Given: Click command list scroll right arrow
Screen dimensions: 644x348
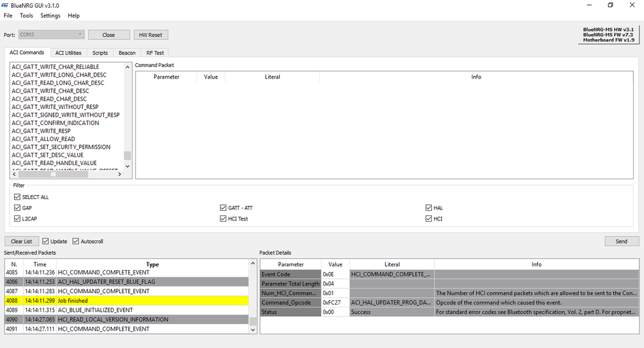Looking at the screenshot, I should click(119, 174).
